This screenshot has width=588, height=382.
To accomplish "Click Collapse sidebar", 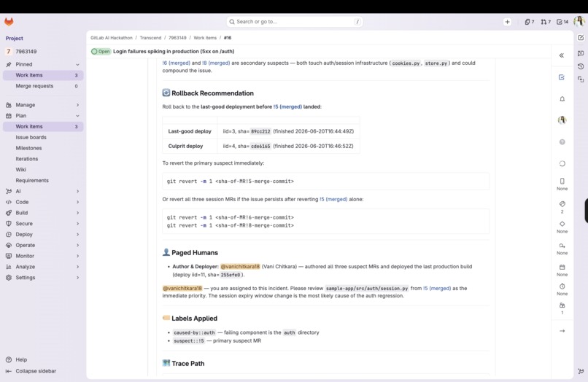I will click(31, 371).
